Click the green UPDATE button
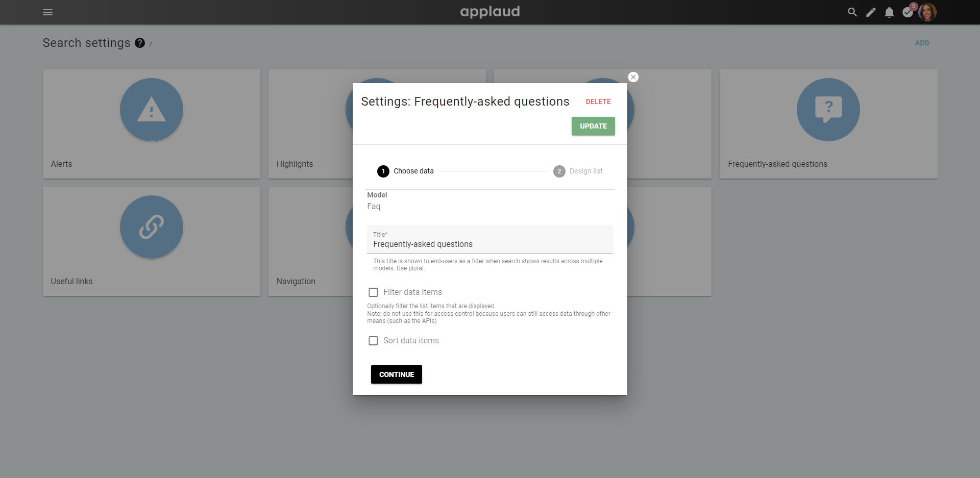 [593, 126]
